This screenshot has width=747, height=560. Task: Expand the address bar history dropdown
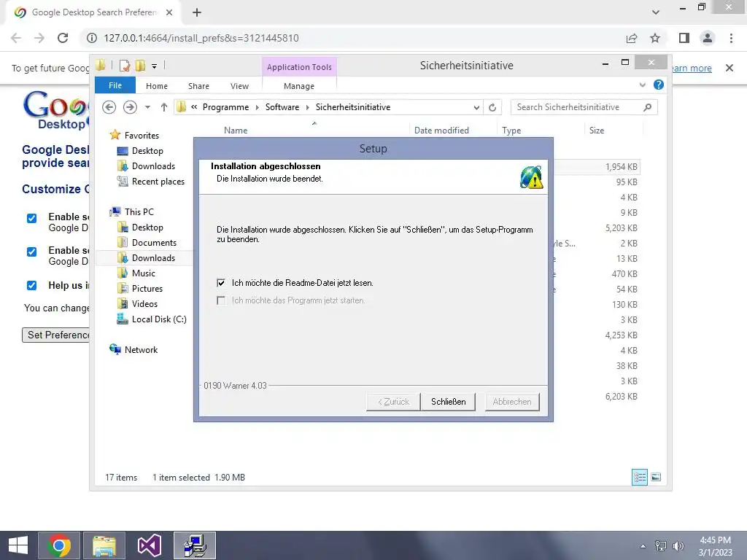pos(476,108)
